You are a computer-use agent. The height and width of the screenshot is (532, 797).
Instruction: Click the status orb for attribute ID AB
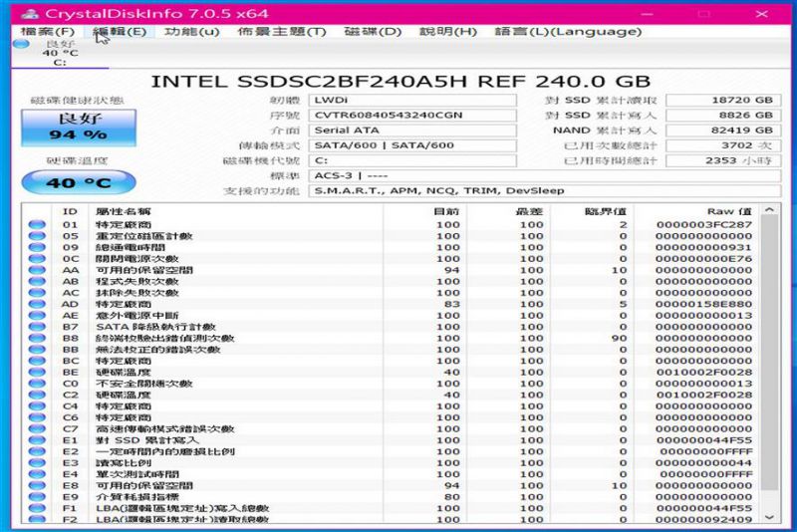(37, 282)
